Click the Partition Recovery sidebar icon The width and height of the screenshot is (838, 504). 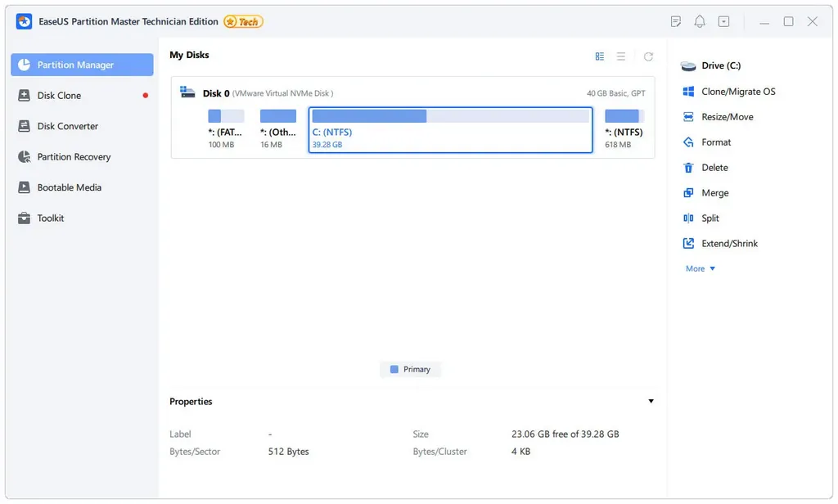pos(24,156)
